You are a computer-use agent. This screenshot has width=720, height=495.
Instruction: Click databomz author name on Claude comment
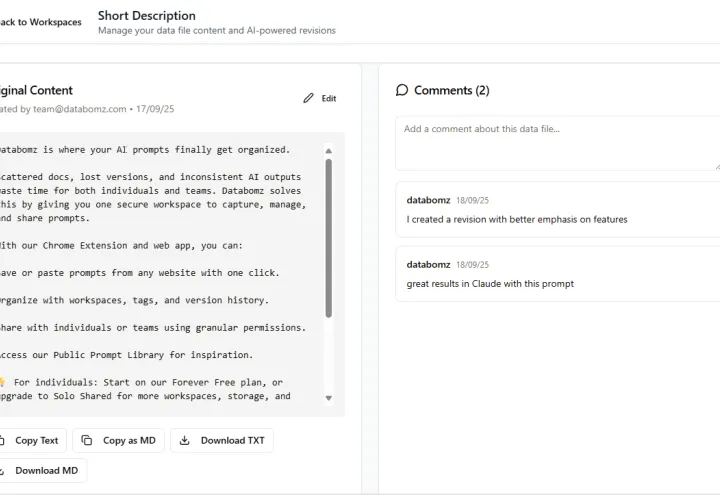point(428,264)
